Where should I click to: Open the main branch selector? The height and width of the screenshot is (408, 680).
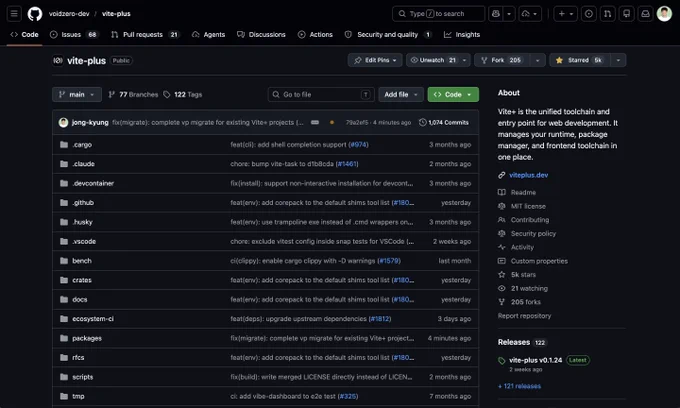coord(77,95)
